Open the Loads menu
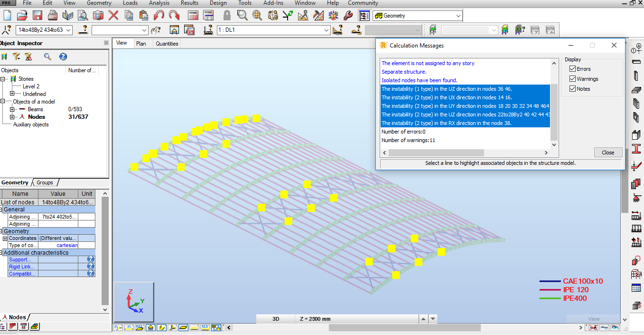 pyautogui.click(x=130, y=3)
